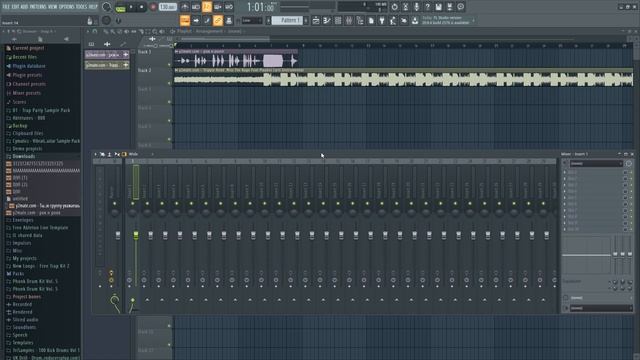
Task: Toggle the highlighted link icon in toolbar
Action: pyautogui.click(x=218, y=20)
